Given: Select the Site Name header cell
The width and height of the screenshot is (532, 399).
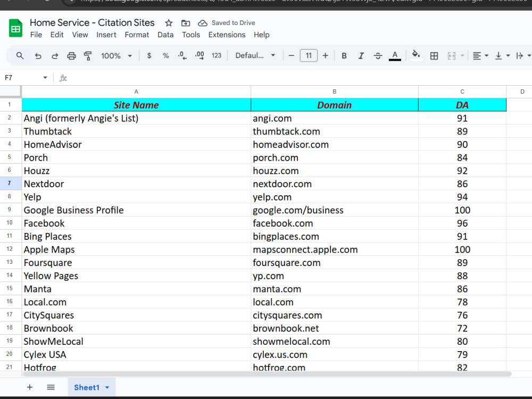Looking at the screenshot, I should click(x=136, y=105).
